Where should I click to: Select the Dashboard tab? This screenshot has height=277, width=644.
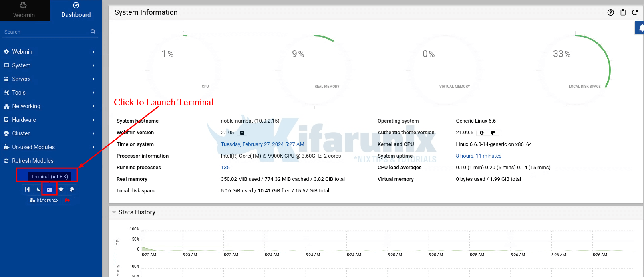(x=76, y=10)
